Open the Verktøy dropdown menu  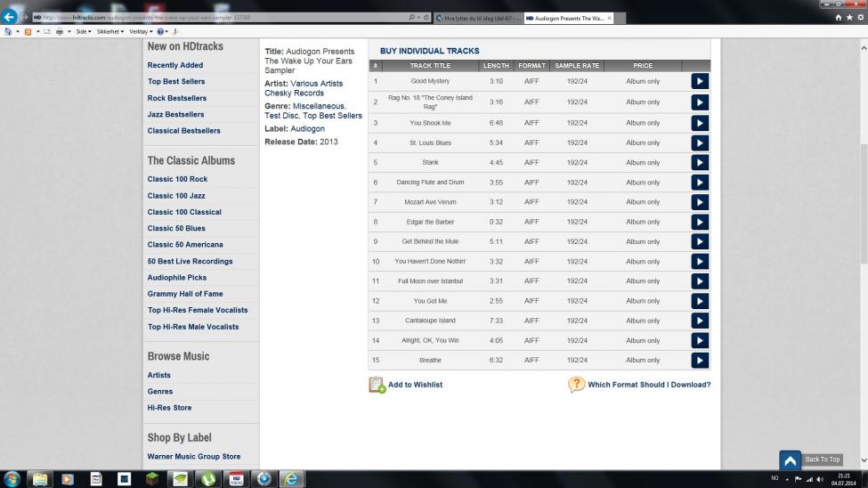point(141,31)
